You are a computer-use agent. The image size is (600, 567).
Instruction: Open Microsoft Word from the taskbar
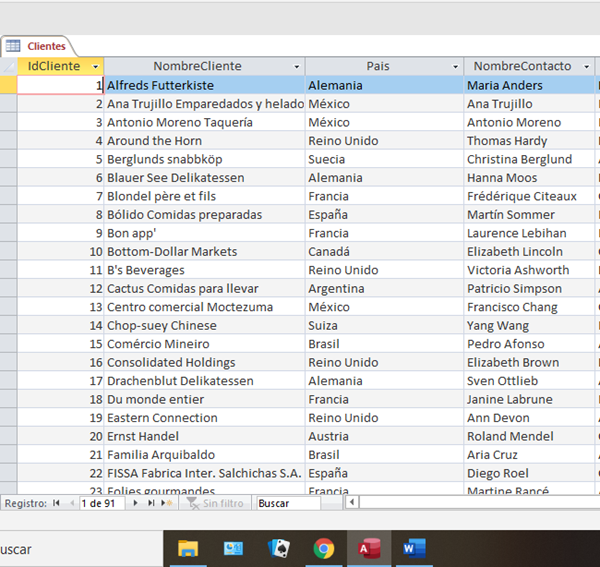click(414, 548)
